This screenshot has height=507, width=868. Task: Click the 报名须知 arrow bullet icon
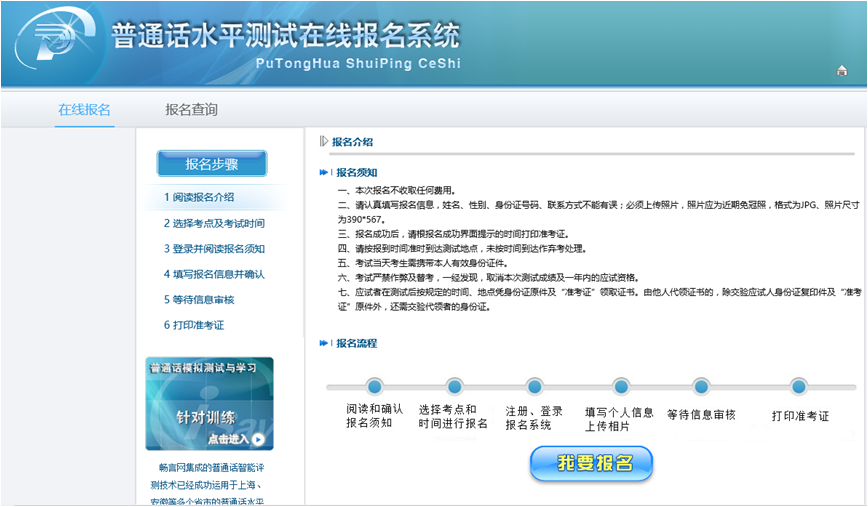(x=324, y=171)
